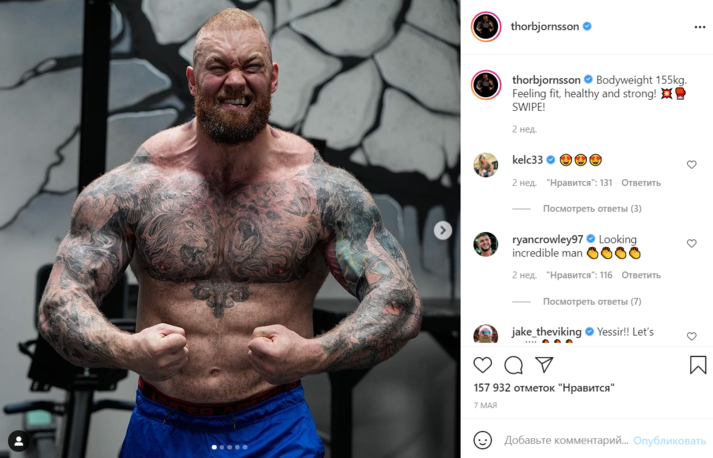Open comments via speech bubble icon

coord(513,365)
